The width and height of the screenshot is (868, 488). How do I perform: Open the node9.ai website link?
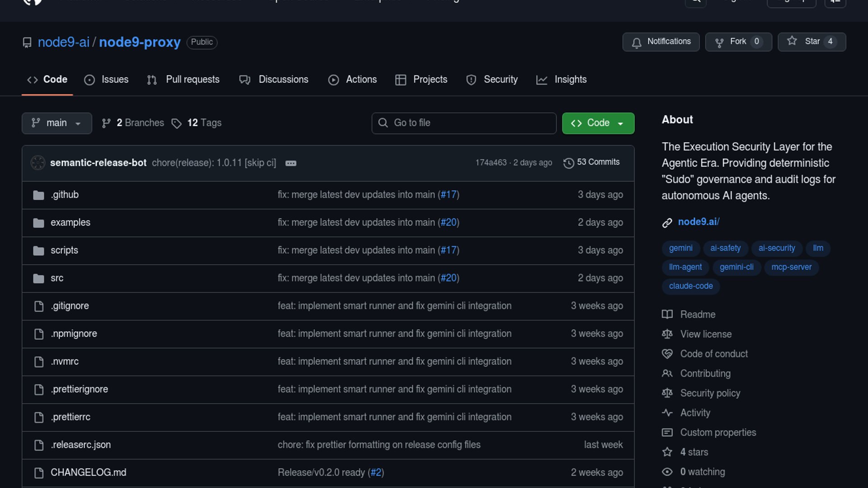[x=698, y=222]
